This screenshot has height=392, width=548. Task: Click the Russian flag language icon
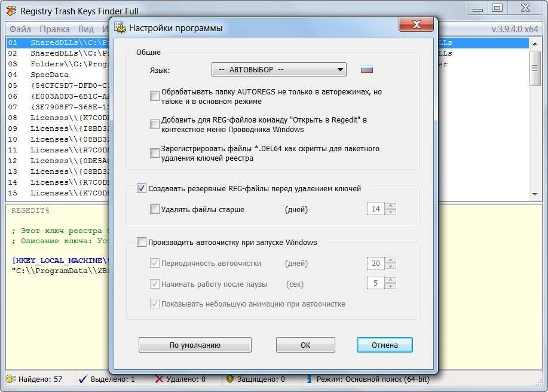(x=366, y=70)
